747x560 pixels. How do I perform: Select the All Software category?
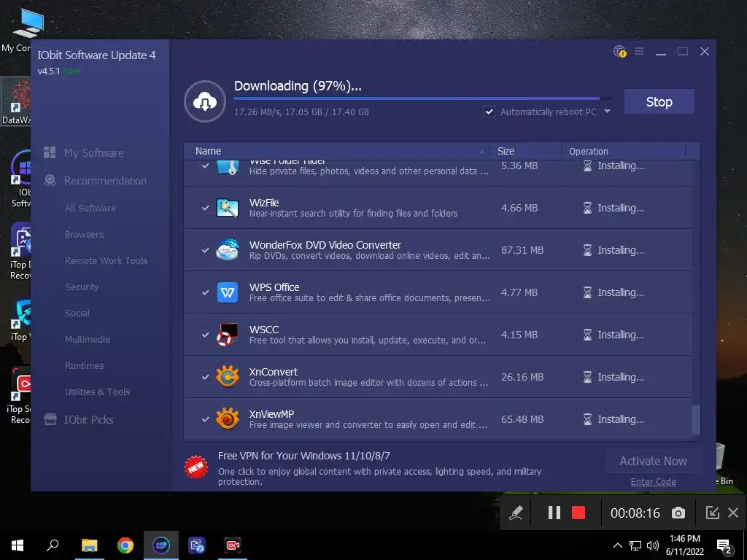coord(90,208)
